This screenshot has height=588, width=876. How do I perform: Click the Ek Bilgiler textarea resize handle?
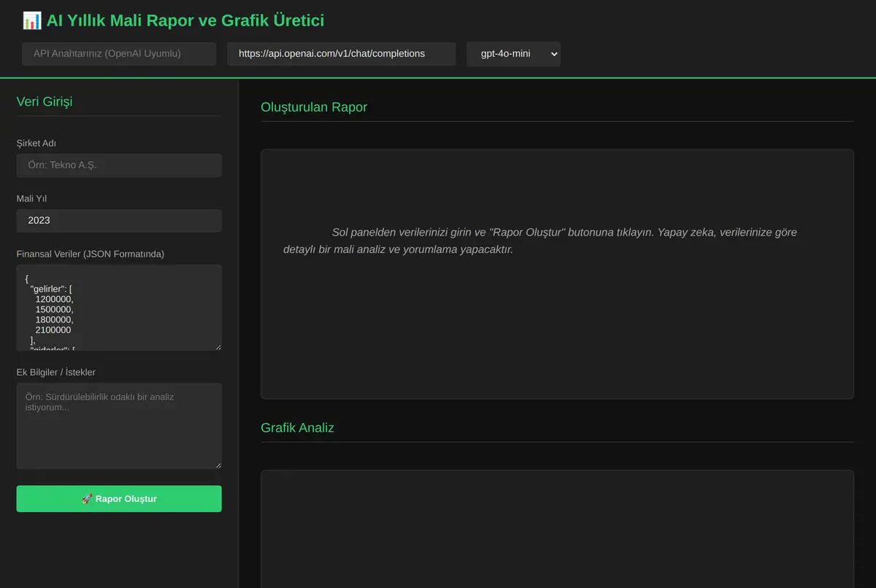coord(217,464)
